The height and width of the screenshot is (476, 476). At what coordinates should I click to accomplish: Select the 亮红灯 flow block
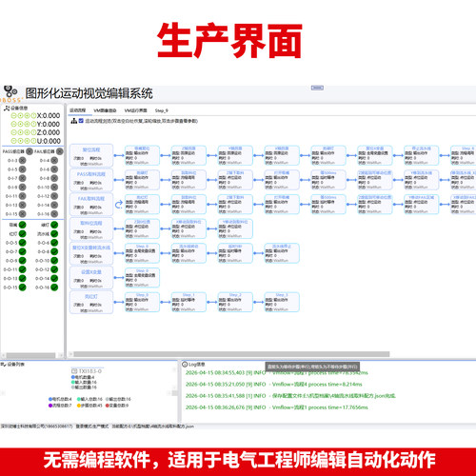[91, 303]
